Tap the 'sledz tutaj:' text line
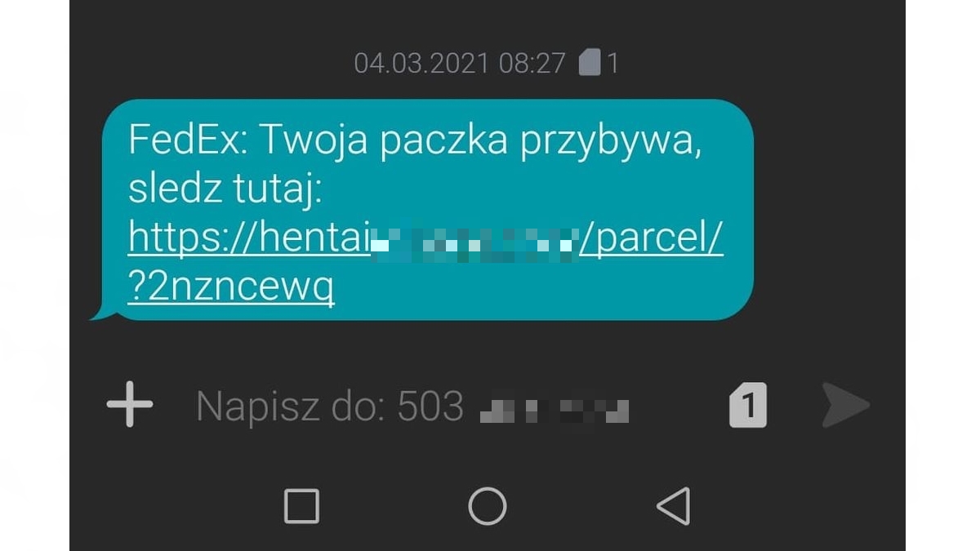Screen dimensions: 980x551 [x=227, y=190]
